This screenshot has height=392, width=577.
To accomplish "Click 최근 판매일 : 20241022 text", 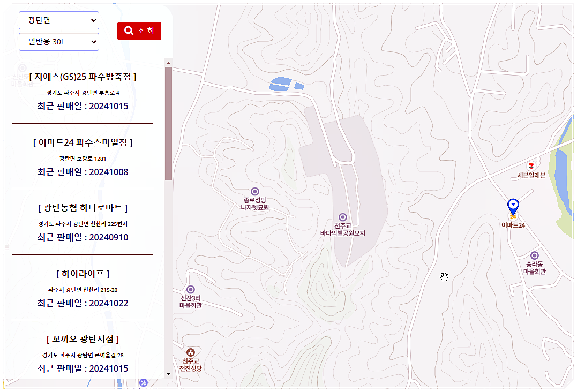I will [x=83, y=303].
